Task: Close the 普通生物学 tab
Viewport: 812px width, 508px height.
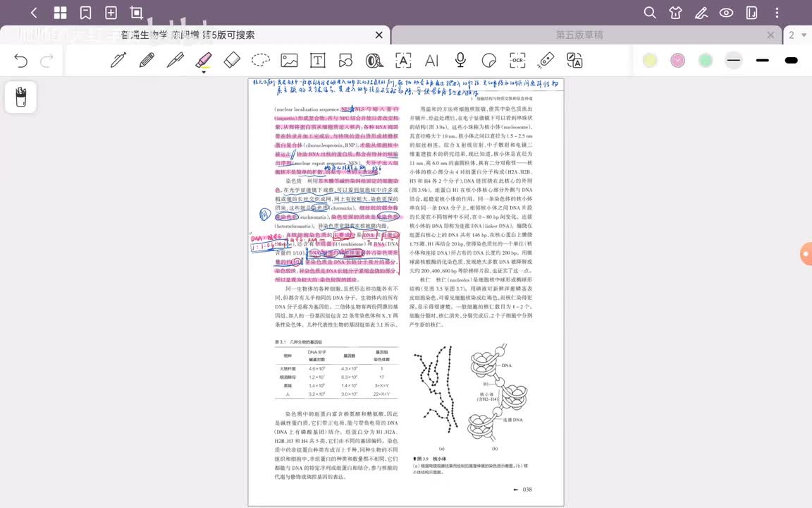Action: tap(379, 35)
